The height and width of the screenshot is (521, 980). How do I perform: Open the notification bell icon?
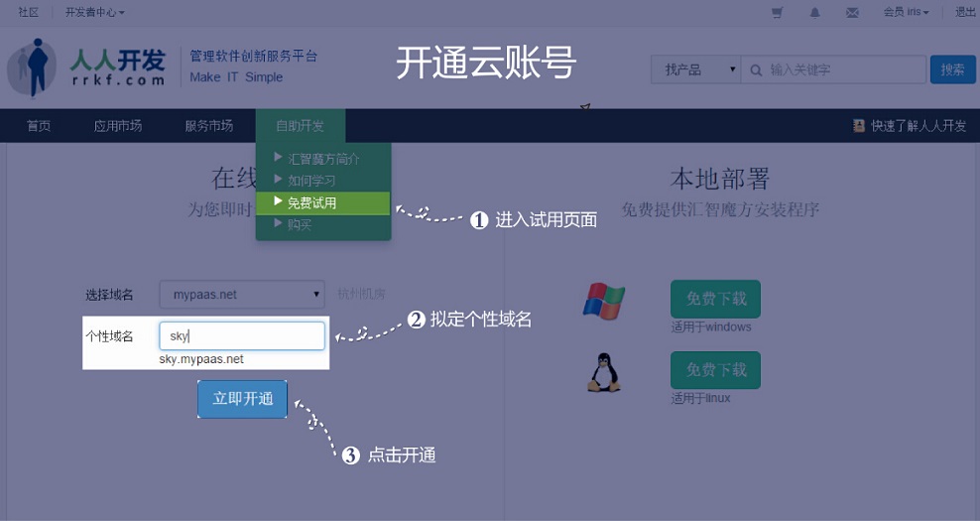click(x=814, y=13)
